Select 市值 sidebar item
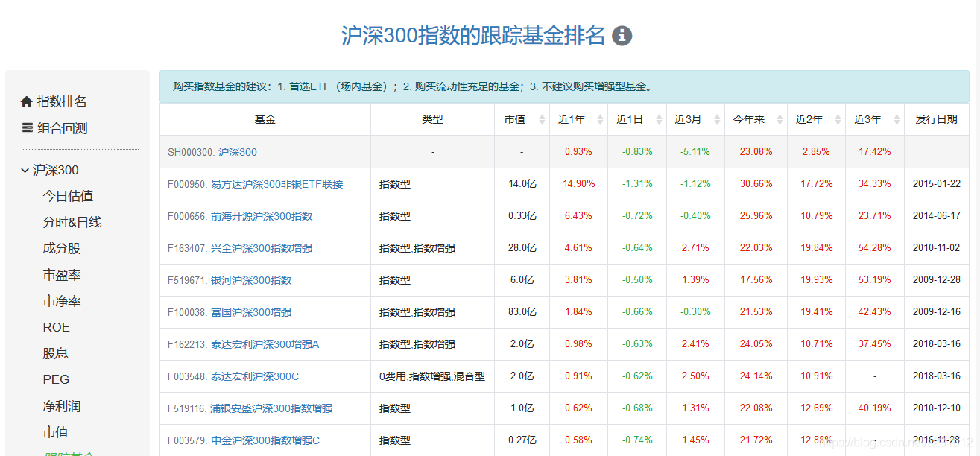The width and height of the screenshot is (980, 456). 55,432
